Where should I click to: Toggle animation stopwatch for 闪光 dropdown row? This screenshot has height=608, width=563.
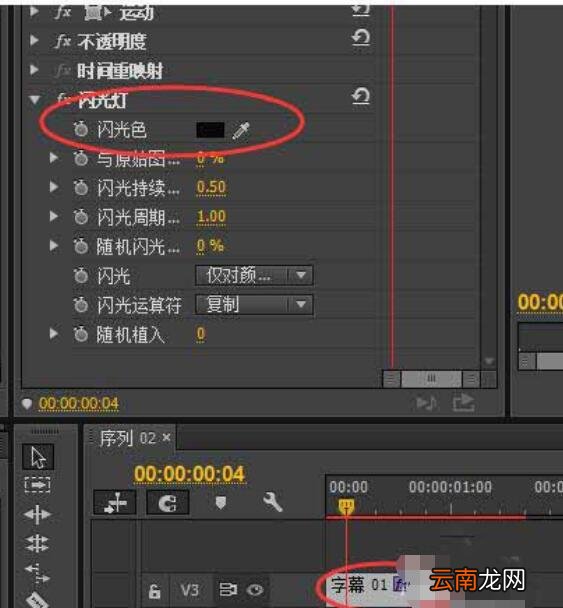tap(81, 275)
